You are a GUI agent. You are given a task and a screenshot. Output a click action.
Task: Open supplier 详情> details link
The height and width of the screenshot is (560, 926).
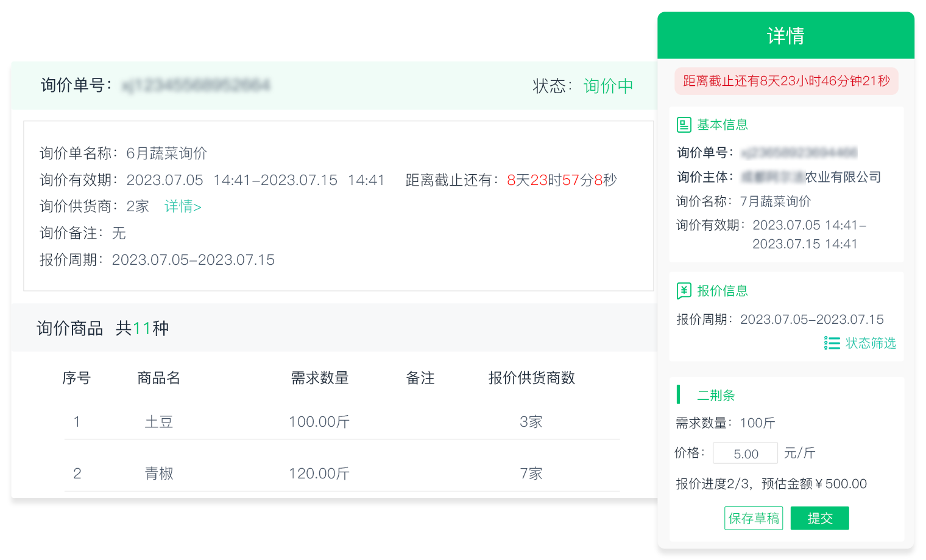183,206
